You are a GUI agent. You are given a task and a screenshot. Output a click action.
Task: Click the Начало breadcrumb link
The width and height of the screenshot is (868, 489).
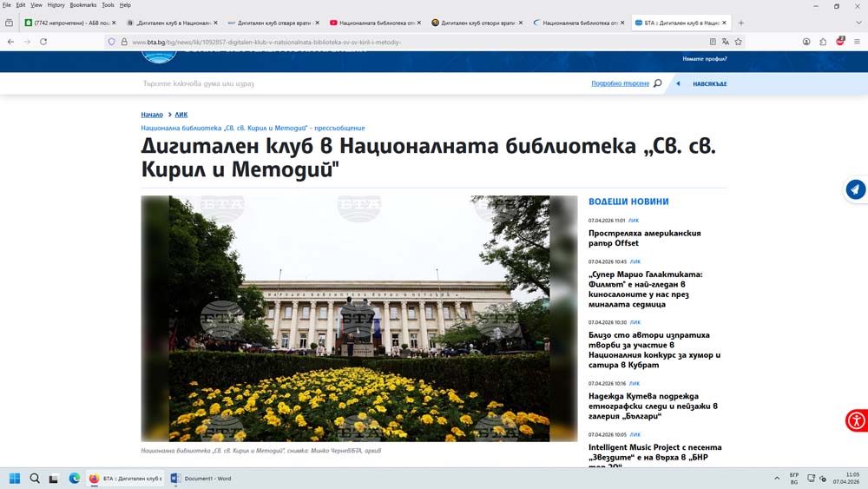pos(152,115)
